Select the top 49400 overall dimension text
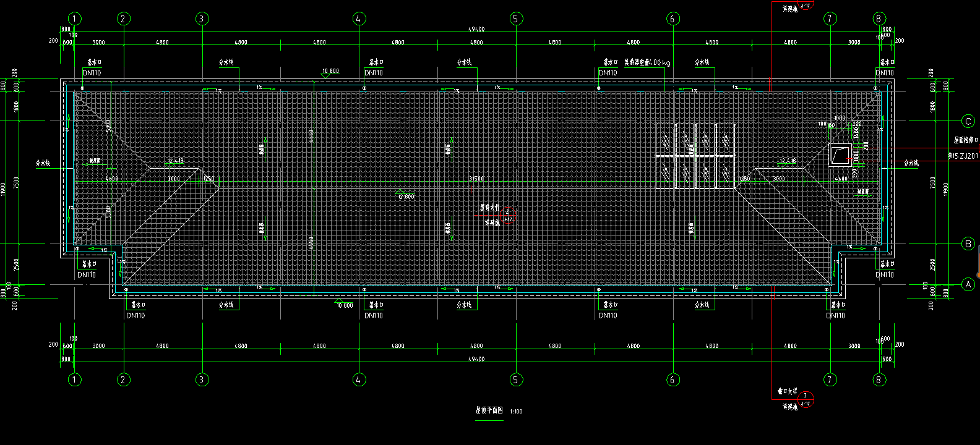This screenshot has width=980, height=445. pos(476,30)
